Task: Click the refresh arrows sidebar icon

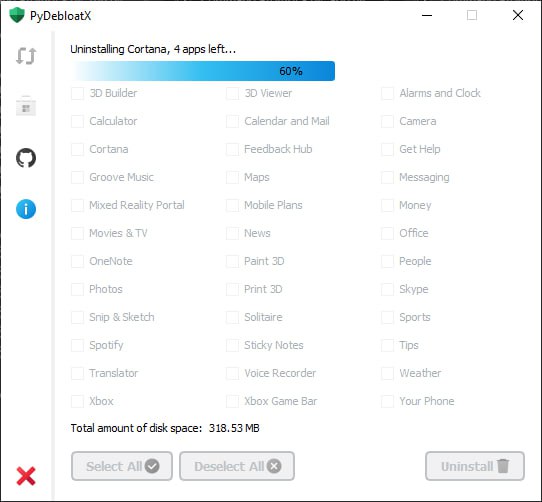Action: pyautogui.click(x=26, y=56)
